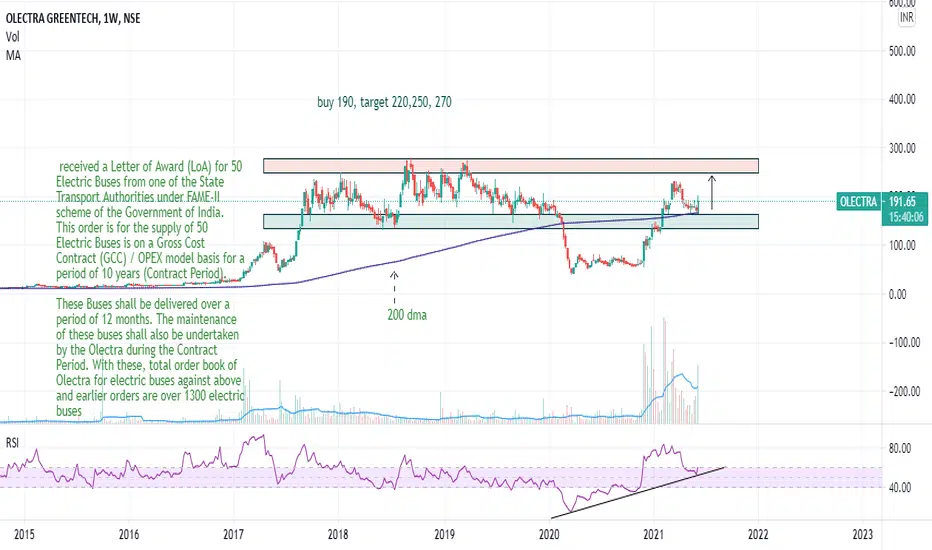932x550 pixels.
Task: Click the 2023 time axis label
Action: pyautogui.click(x=863, y=534)
